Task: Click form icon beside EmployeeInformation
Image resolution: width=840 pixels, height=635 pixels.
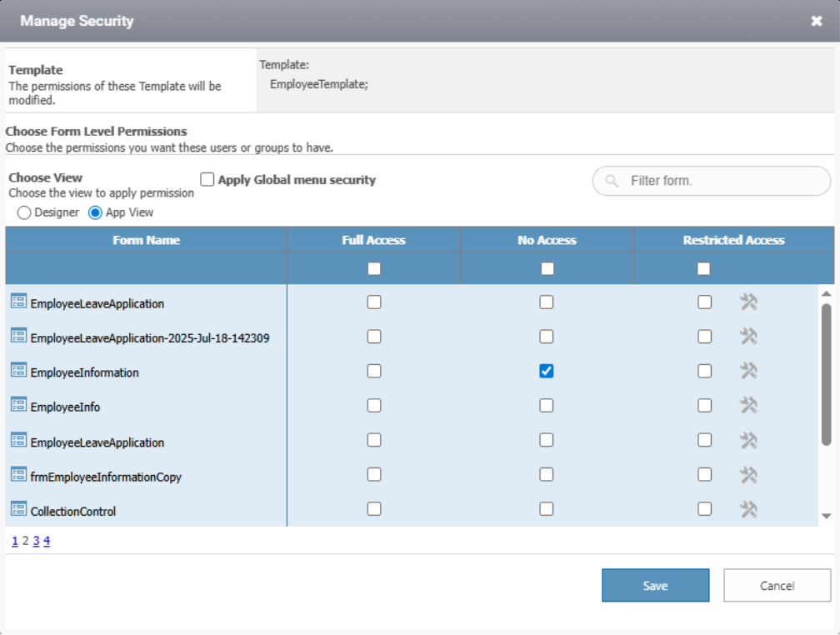Action: point(18,370)
